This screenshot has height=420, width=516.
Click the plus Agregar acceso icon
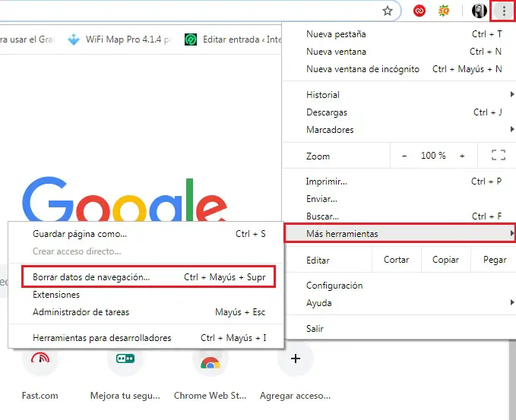(x=295, y=358)
